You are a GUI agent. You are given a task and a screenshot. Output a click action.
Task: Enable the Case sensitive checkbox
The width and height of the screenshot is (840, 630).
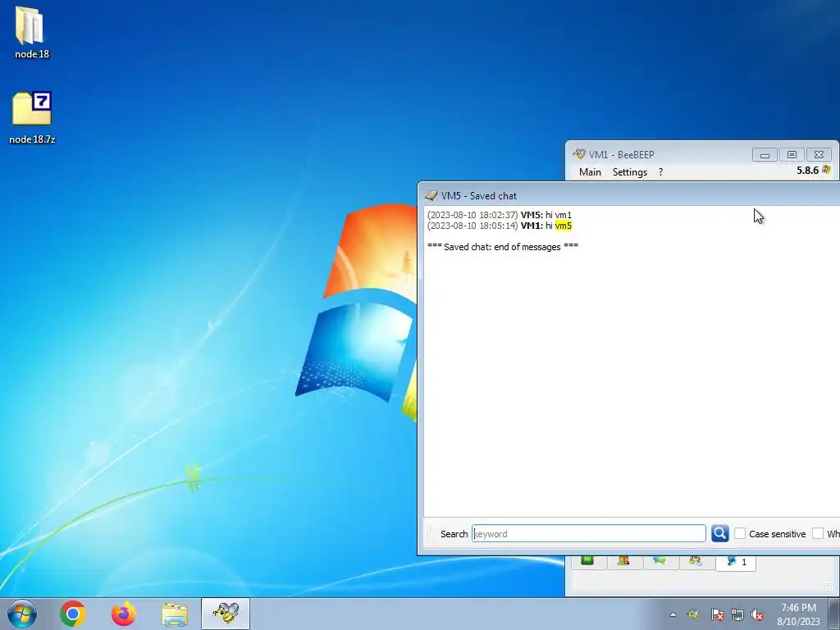coord(740,533)
